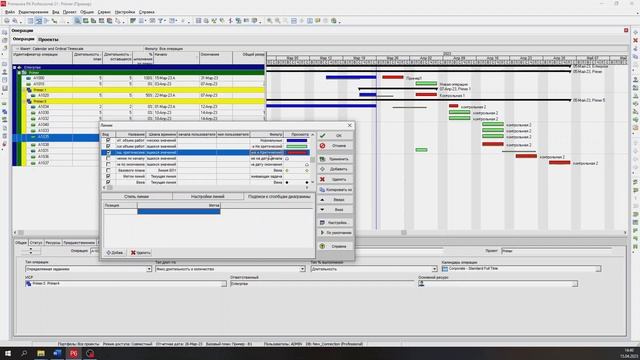Toggle checkbox of last visible bar row
The height and width of the screenshot is (360, 640).
(x=108, y=182)
